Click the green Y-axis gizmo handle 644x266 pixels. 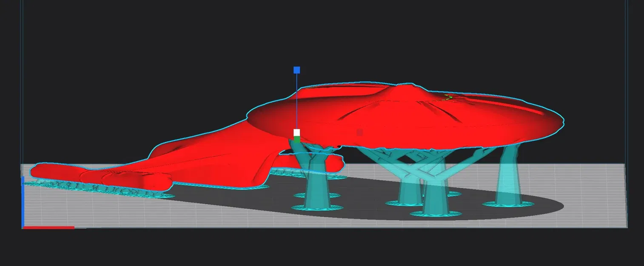(x=297, y=139)
